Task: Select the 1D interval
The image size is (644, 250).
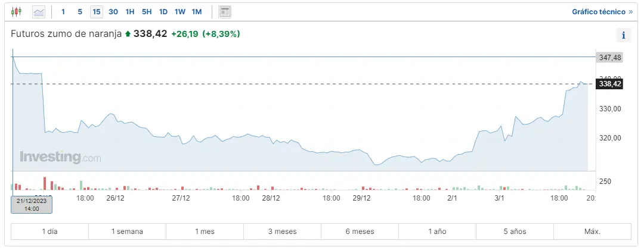Action: [x=163, y=11]
